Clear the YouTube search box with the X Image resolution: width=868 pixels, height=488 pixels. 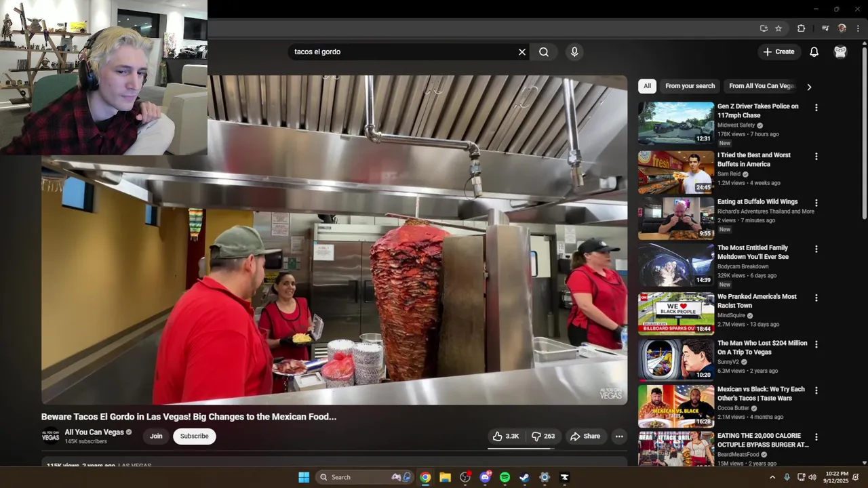[x=522, y=52]
